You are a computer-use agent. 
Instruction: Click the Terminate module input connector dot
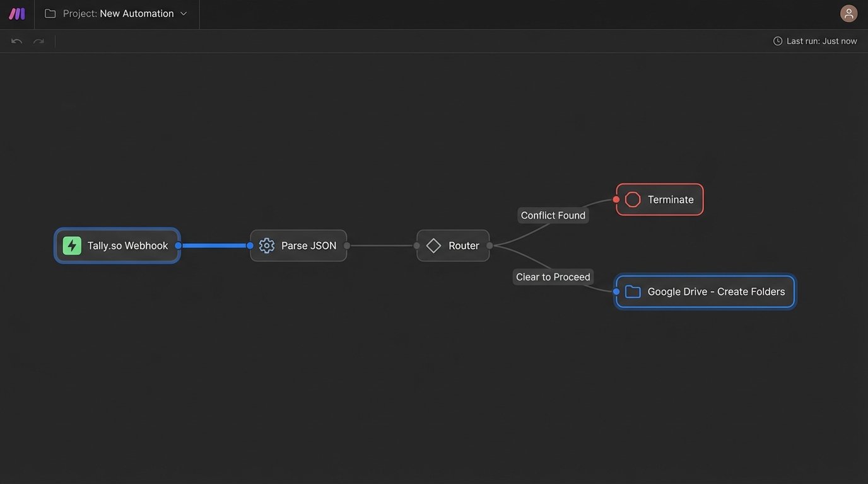pos(616,199)
